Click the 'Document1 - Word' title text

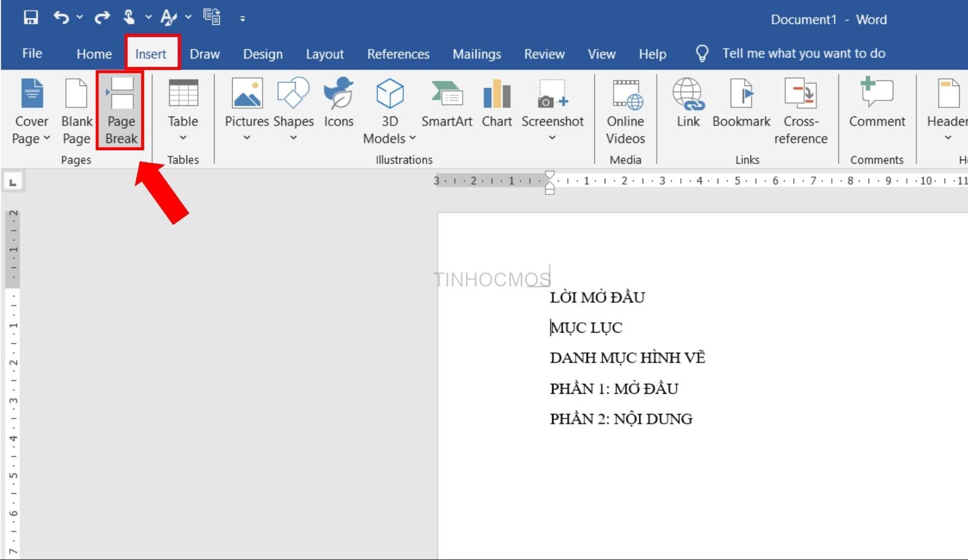coord(829,20)
